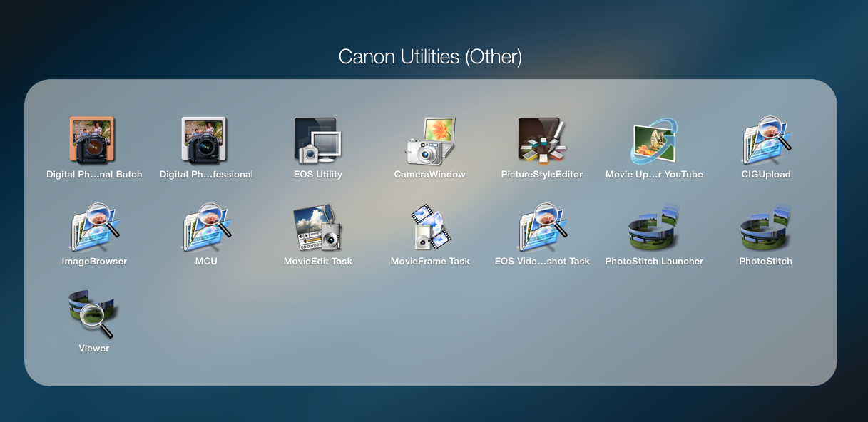
Task: Open the MCU app icon
Action: (x=205, y=227)
